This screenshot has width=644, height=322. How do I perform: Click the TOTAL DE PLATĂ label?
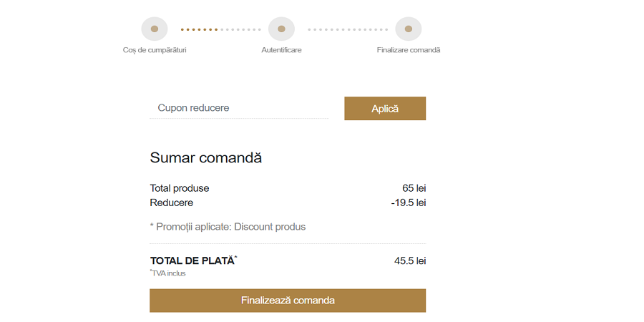click(x=192, y=261)
